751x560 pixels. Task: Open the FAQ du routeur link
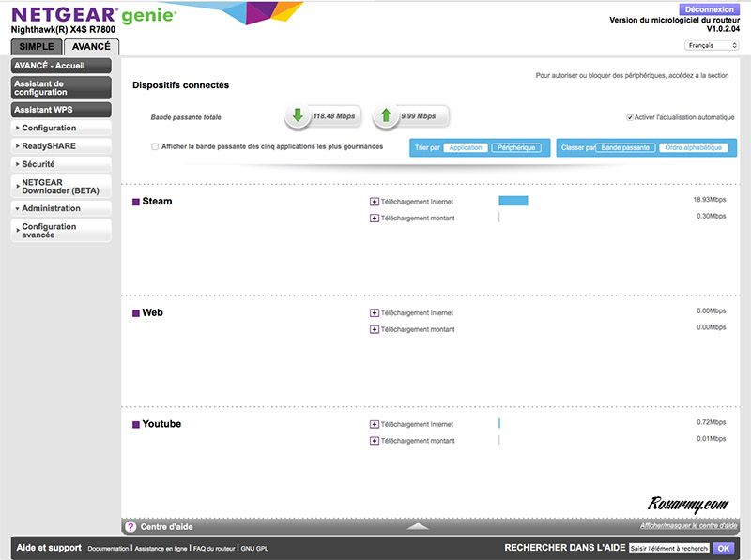214,548
